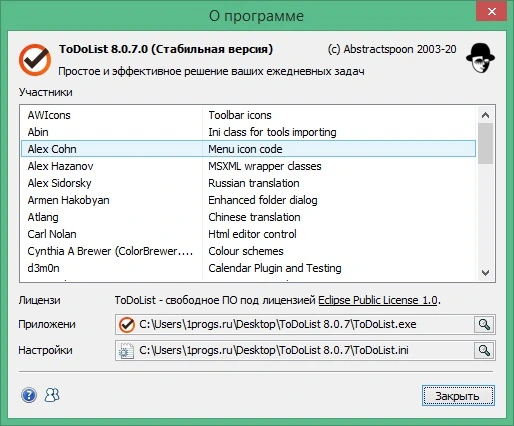The height and width of the screenshot is (426, 514).
Task: Select the Alex Cohn row
Action: (248, 149)
